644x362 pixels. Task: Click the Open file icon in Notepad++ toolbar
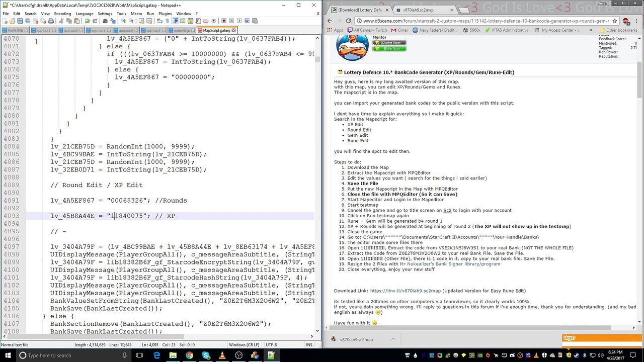pyautogui.click(x=12, y=21)
